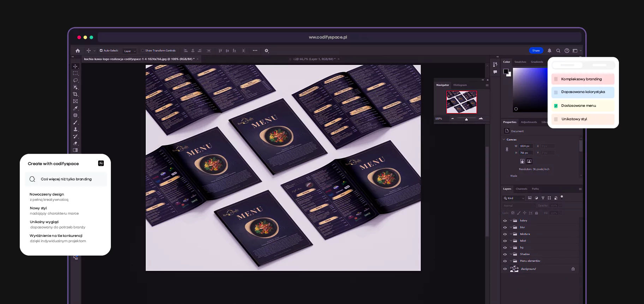Select the Brush tool

(x=75, y=123)
